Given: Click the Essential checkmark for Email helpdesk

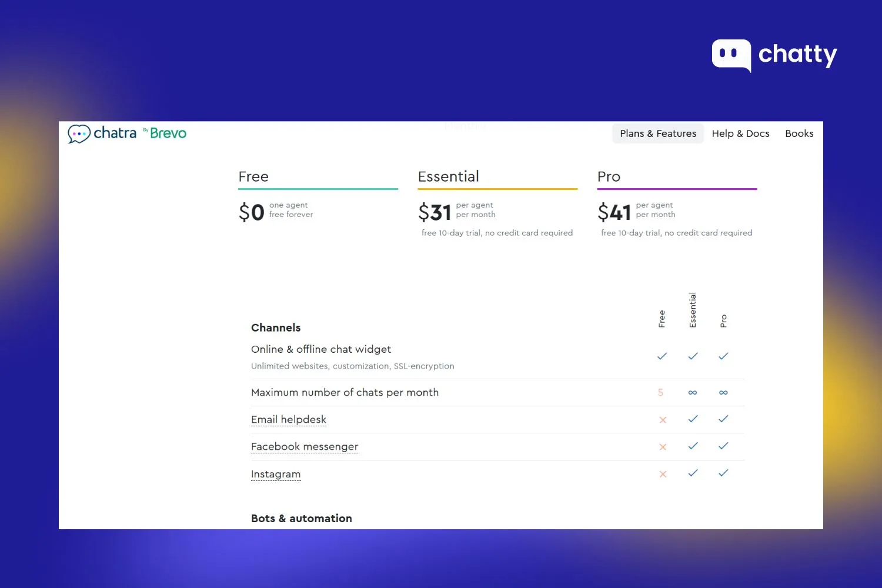Looking at the screenshot, I should pos(693,419).
